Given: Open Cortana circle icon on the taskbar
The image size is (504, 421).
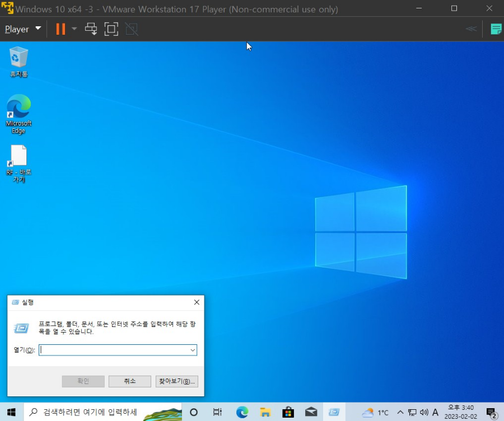Looking at the screenshot, I should [x=194, y=412].
